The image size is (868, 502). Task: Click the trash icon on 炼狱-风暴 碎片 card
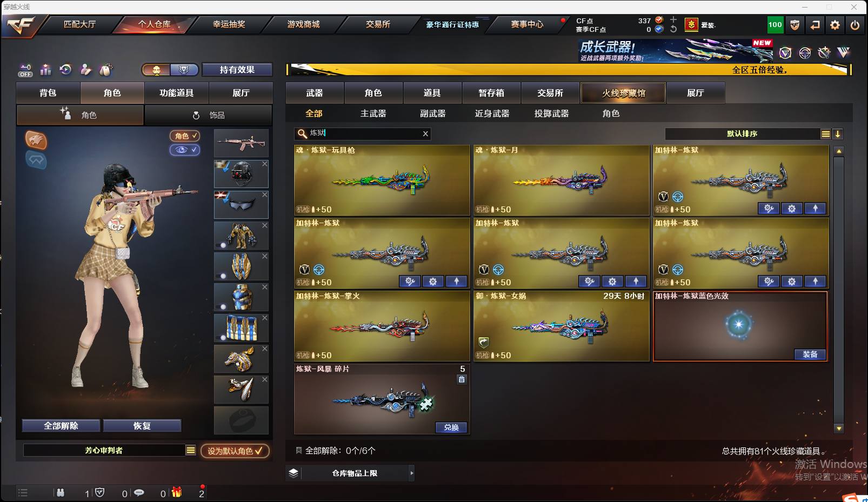point(462,379)
